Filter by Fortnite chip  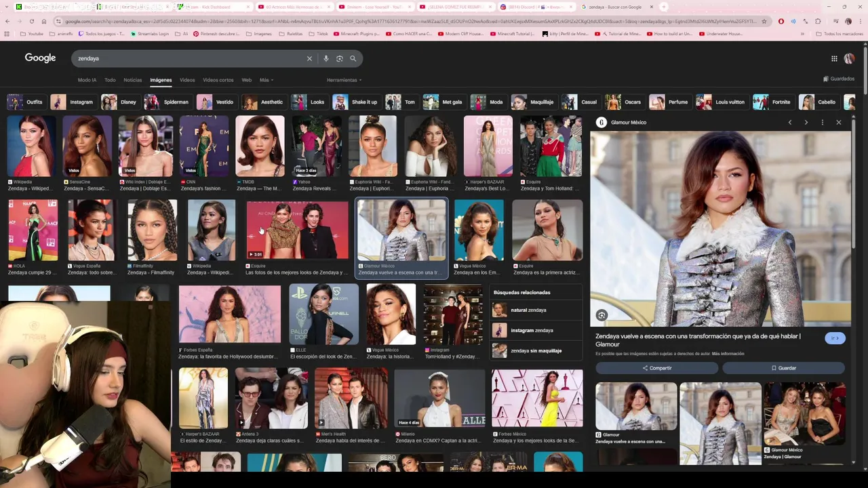772,102
